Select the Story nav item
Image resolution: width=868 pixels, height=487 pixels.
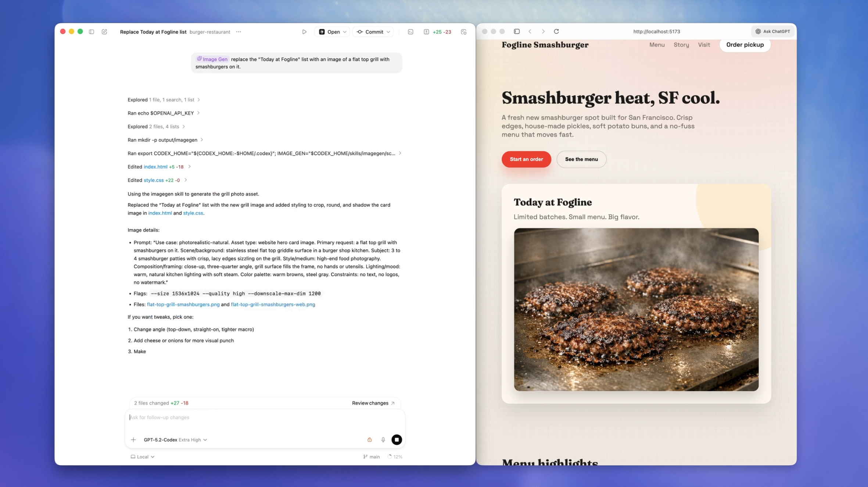681,45
